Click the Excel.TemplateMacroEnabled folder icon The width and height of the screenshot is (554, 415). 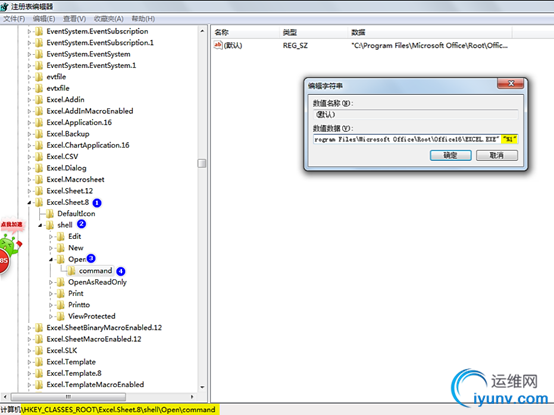(39, 385)
